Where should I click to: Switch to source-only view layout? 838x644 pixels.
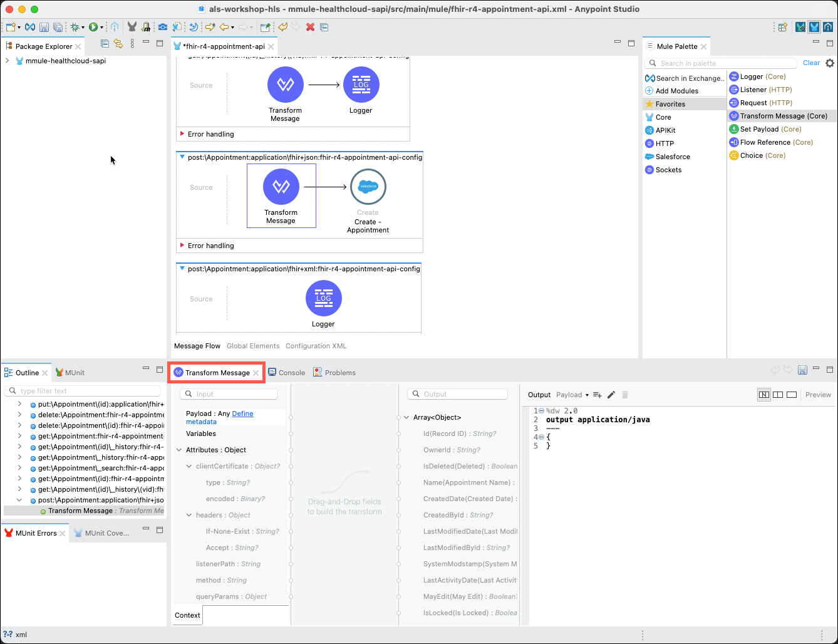(792, 395)
